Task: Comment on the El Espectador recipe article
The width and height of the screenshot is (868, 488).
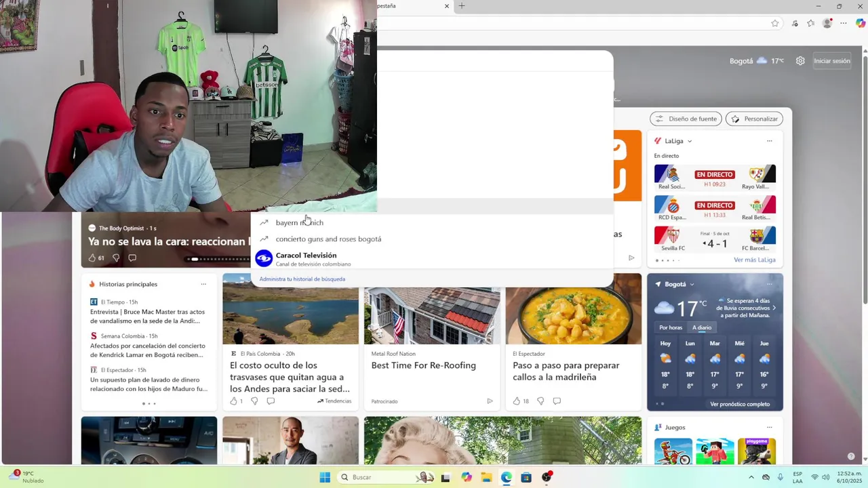Action: (557, 401)
